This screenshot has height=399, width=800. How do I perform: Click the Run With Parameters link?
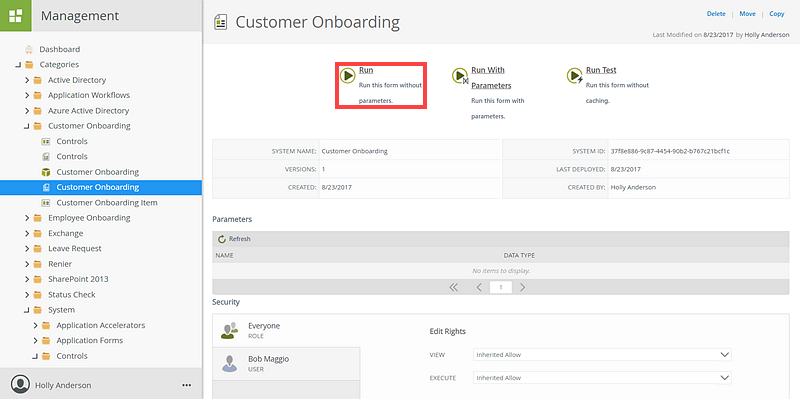coord(491,78)
